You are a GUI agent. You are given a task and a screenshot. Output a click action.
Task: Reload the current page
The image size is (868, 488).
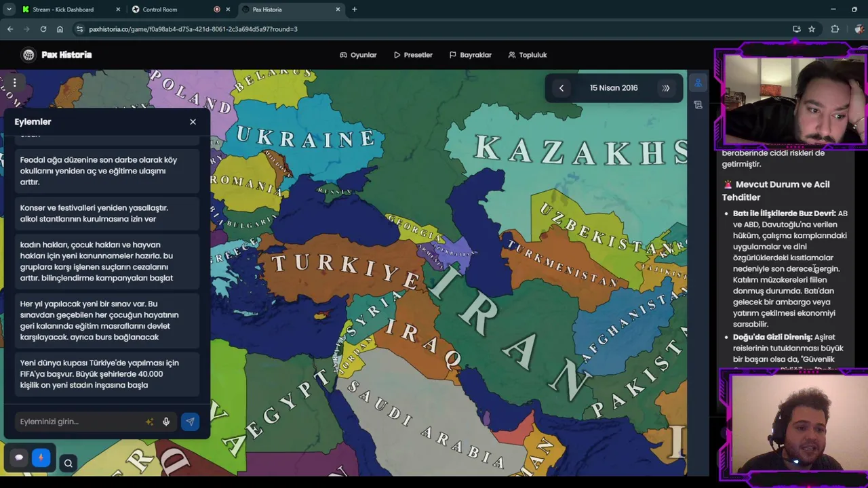43,29
